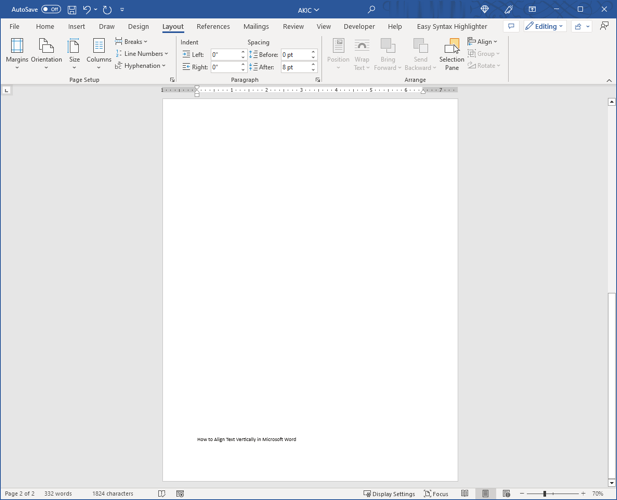Click the Columns icon

[99, 51]
